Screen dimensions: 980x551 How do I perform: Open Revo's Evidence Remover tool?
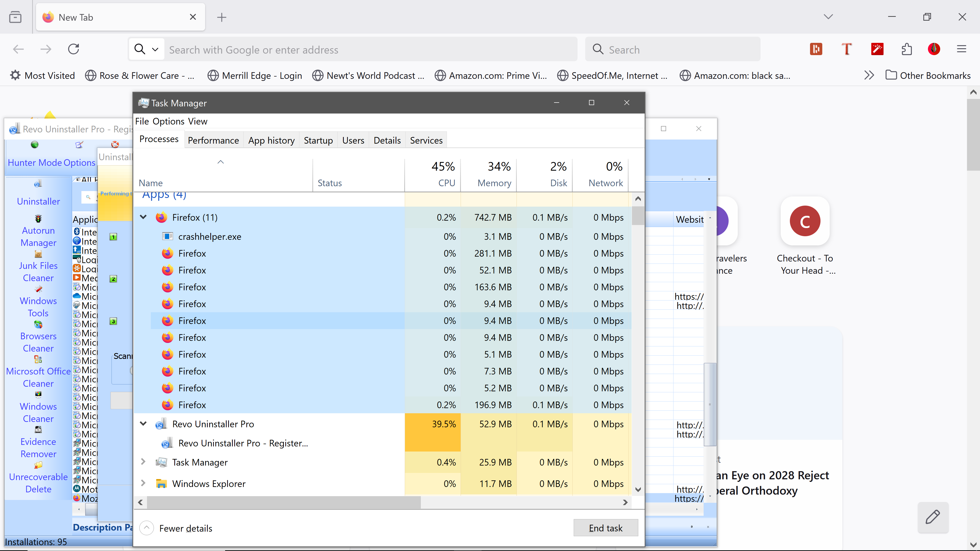click(38, 447)
